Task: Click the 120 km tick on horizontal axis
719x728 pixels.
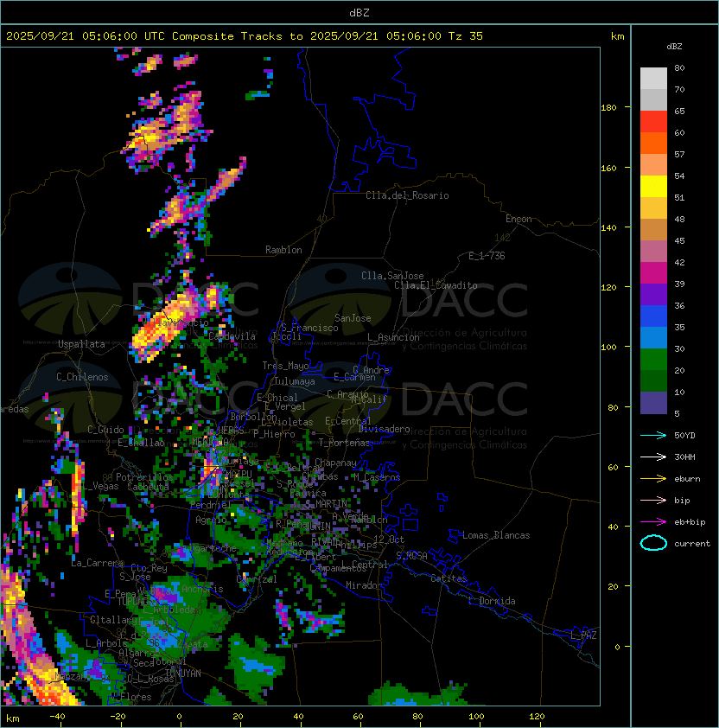Action: click(537, 717)
